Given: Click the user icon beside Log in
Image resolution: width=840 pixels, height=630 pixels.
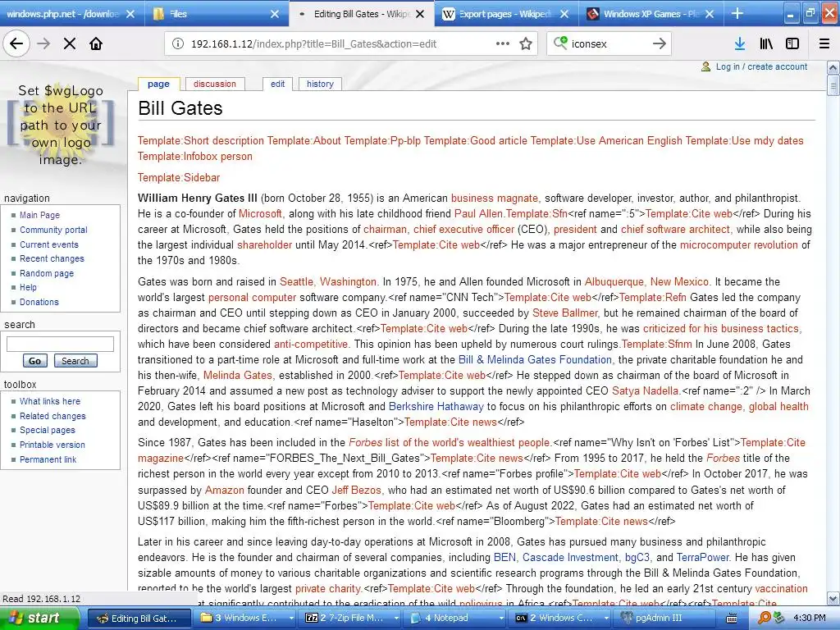Looking at the screenshot, I should pyautogui.click(x=706, y=66).
